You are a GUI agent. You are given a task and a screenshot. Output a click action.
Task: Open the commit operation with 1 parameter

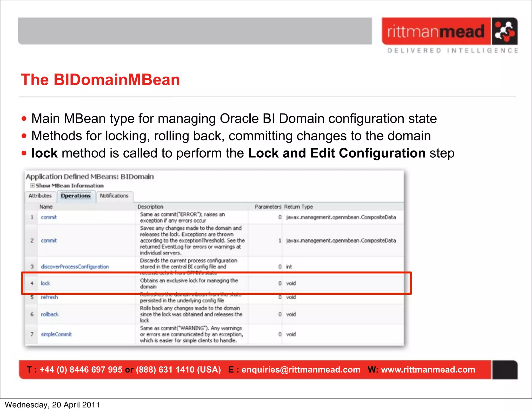pos(49,240)
